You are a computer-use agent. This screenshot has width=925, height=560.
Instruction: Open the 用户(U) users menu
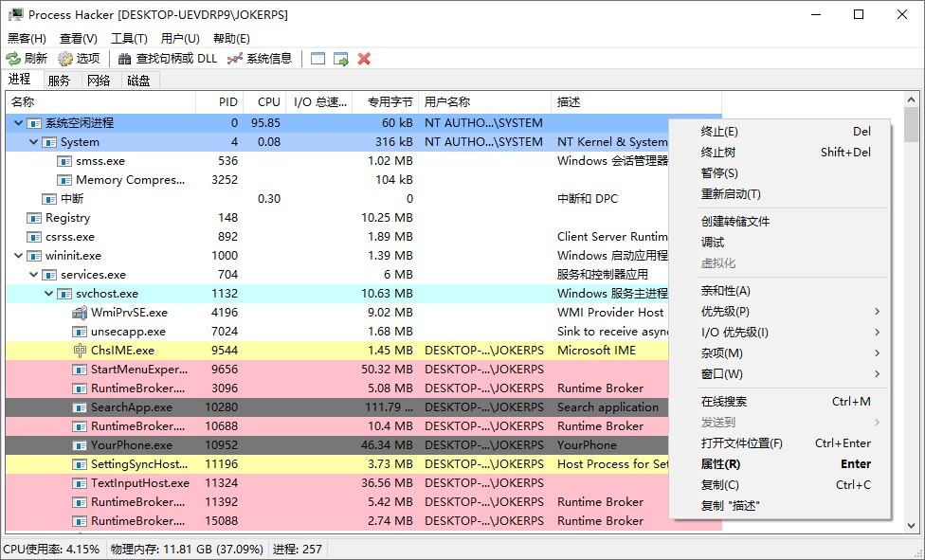(x=180, y=38)
